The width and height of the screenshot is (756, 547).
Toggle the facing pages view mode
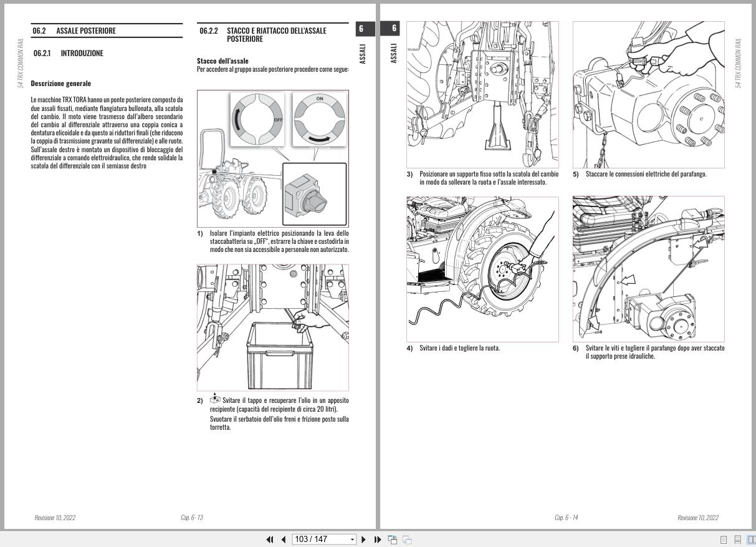[x=752, y=540]
